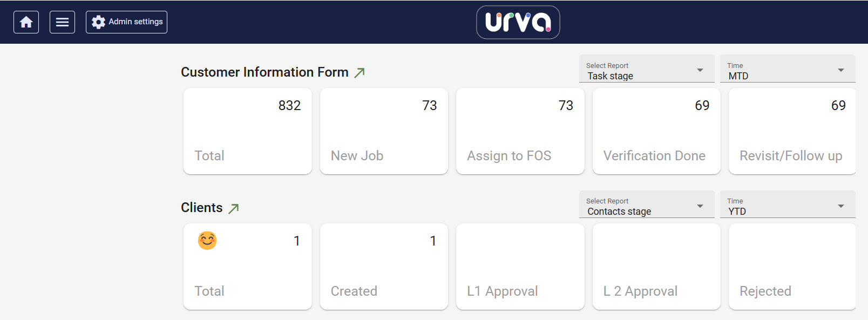Expand the MTD time dropdown
This screenshot has width=868, height=320.
(x=787, y=70)
